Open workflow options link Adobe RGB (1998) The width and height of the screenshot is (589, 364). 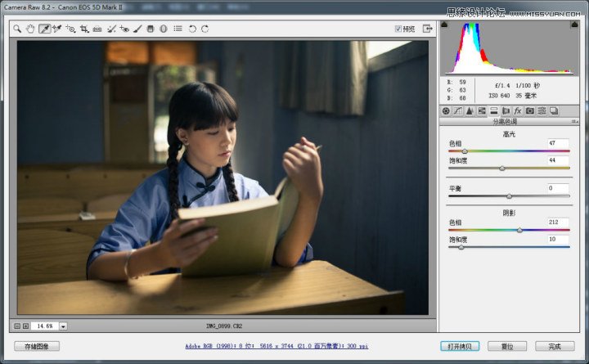click(x=277, y=346)
